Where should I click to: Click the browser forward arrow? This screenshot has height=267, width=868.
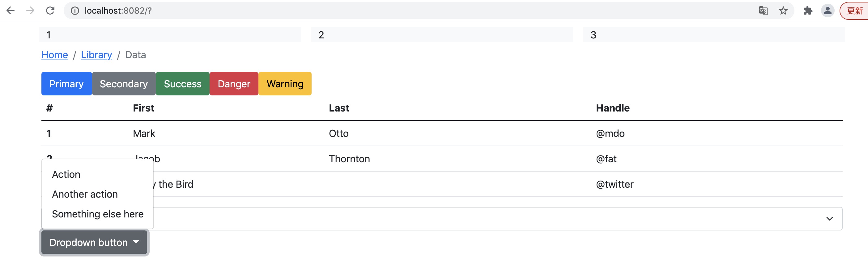[x=30, y=11]
